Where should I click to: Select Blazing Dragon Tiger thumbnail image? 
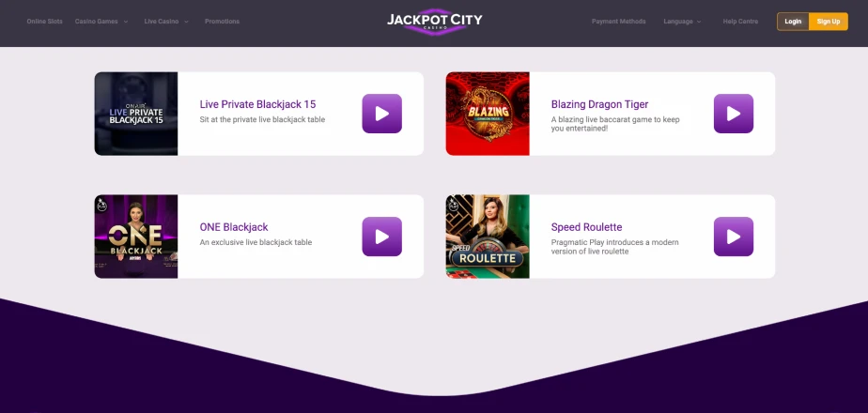tap(488, 114)
